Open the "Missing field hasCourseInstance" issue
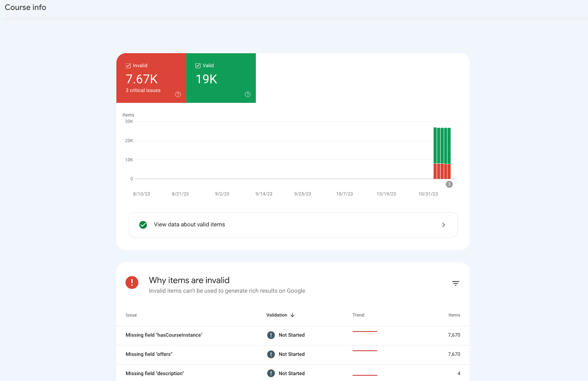The image size is (588, 381). (164, 335)
